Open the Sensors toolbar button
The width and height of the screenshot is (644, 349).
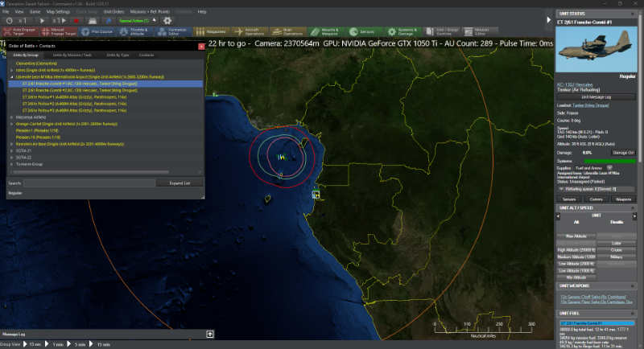(364, 31)
